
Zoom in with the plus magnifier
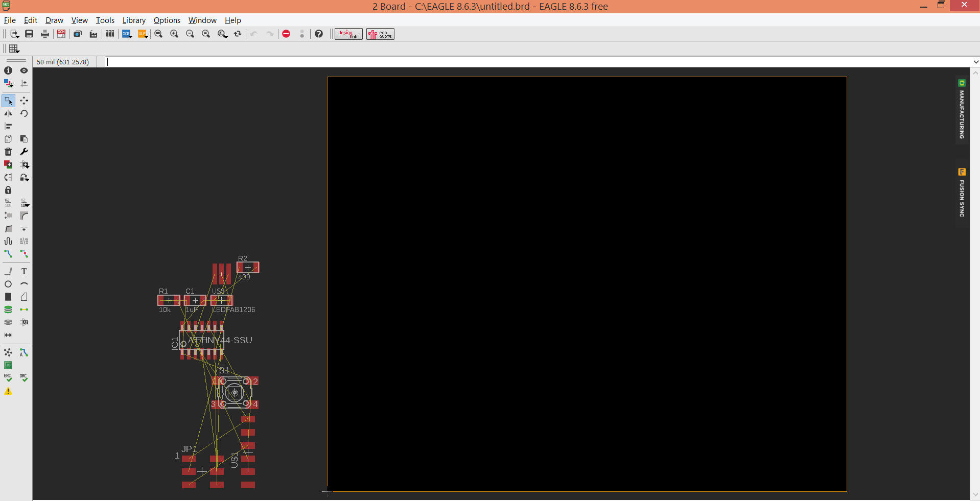(x=174, y=34)
